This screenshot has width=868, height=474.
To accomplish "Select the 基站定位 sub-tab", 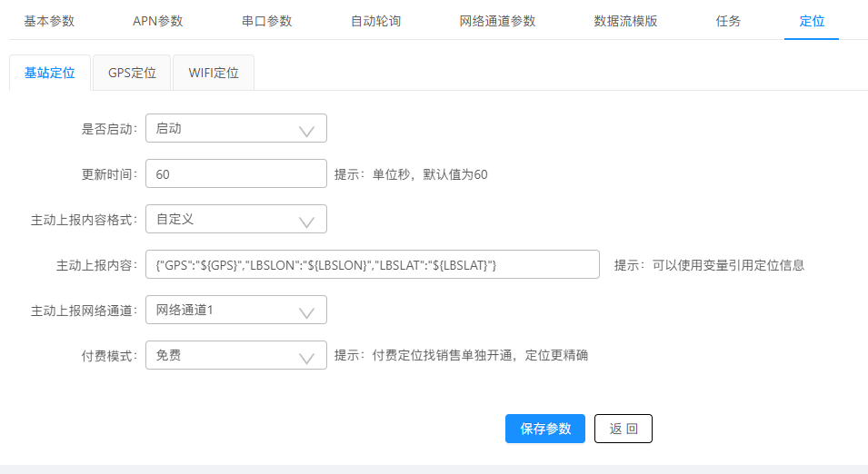I will coord(50,73).
